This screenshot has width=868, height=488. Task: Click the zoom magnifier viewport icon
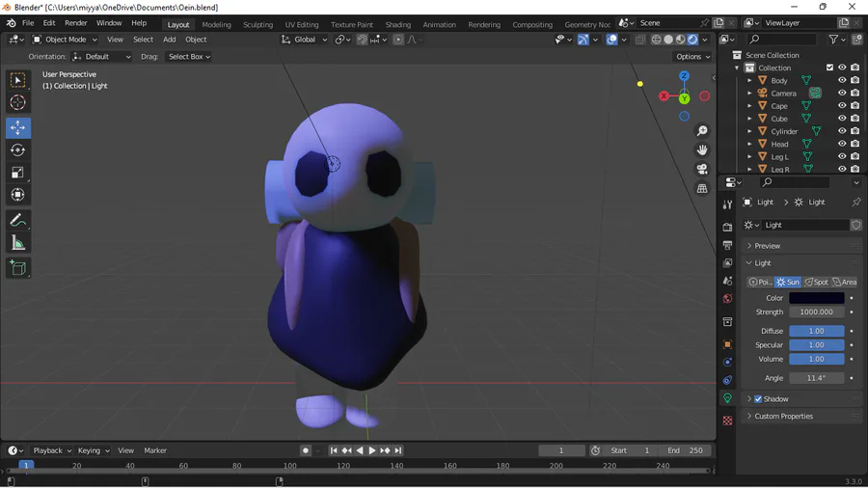(x=702, y=130)
